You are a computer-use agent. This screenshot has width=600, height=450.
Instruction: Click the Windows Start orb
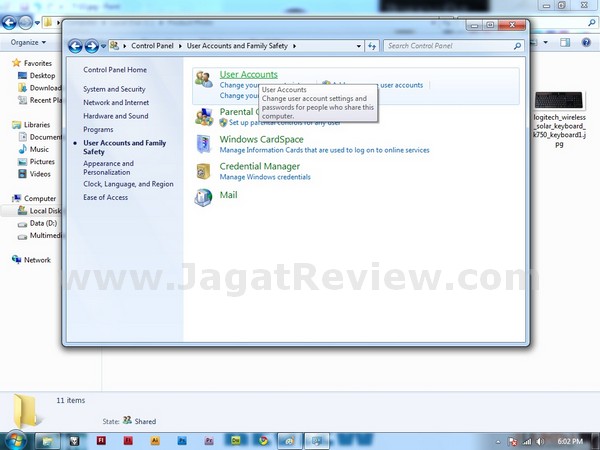15,439
